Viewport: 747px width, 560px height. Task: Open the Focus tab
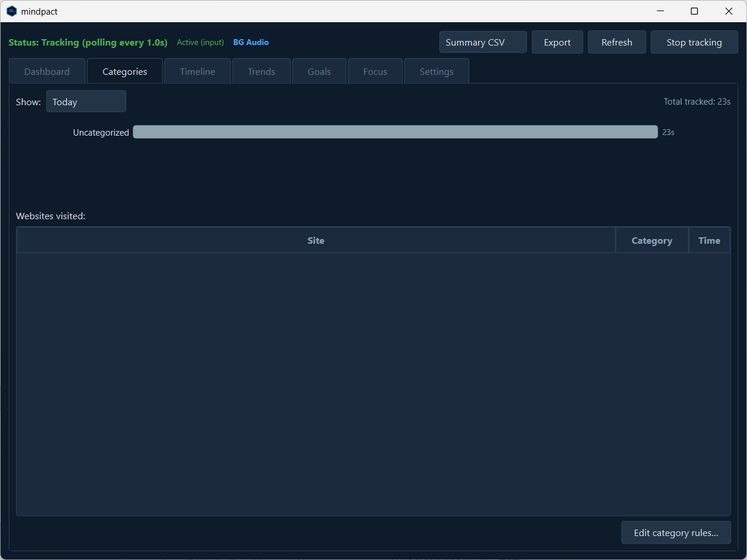[x=375, y=71]
